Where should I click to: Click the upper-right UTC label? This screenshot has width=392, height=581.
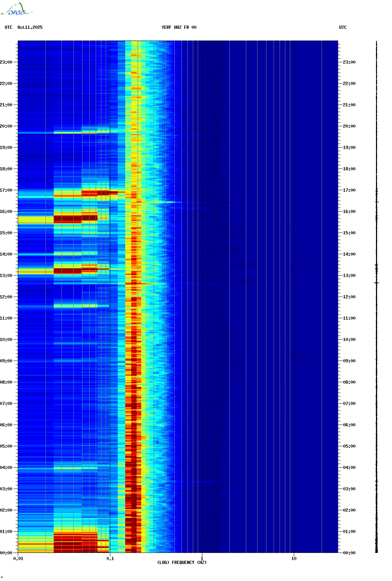343,27
